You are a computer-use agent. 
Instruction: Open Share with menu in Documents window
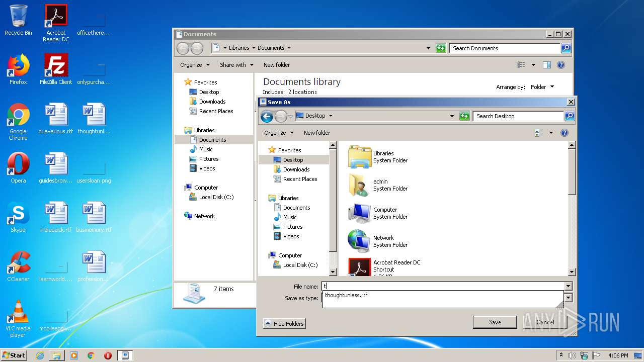[236, 65]
